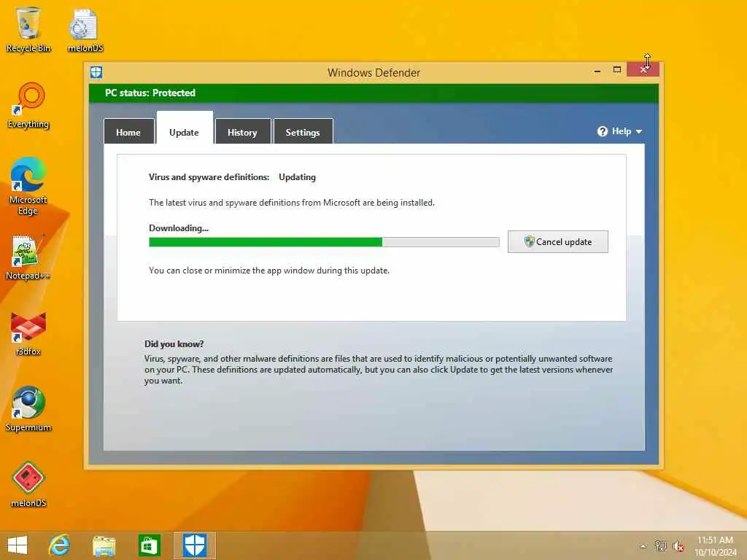The width and height of the screenshot is (747, 560).
Task: Open the clock showing 11:51 AM
Action: 715,545
